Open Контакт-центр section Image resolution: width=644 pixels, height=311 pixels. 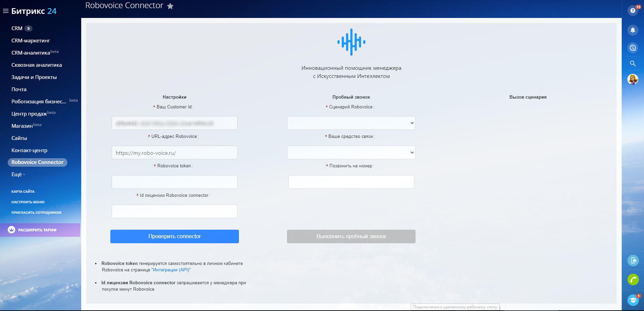click(x=29, y=150)
